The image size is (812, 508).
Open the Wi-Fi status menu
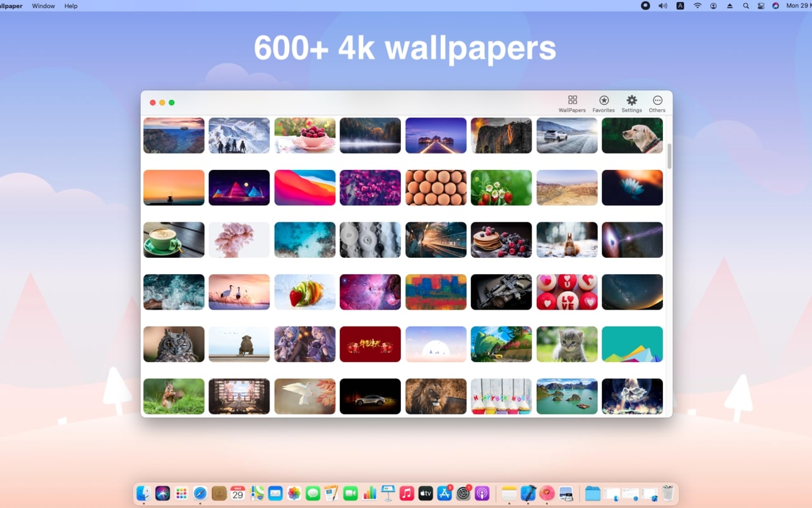click(697, 6)
